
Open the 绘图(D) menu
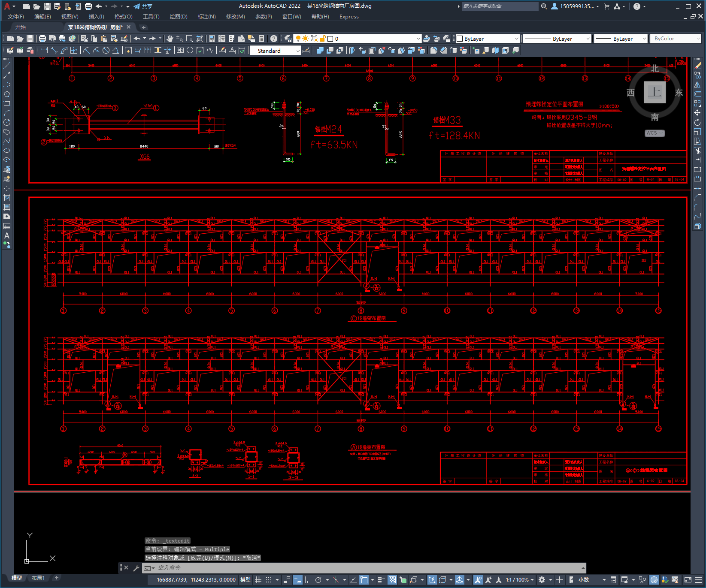(179, 17)
